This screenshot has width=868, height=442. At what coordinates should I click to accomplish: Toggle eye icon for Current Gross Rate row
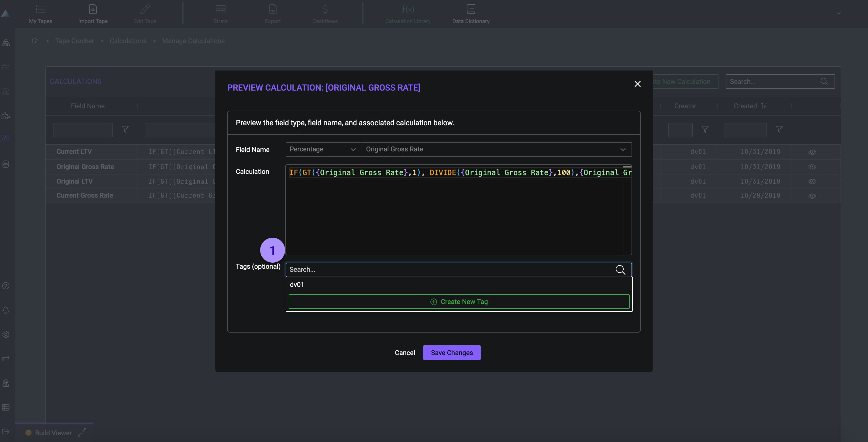(x=812, y=196)
